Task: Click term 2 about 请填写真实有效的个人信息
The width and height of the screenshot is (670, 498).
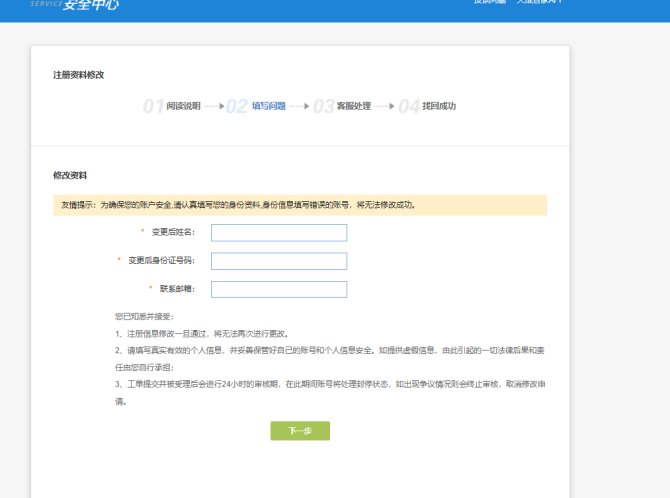Action: coord(330,359)
